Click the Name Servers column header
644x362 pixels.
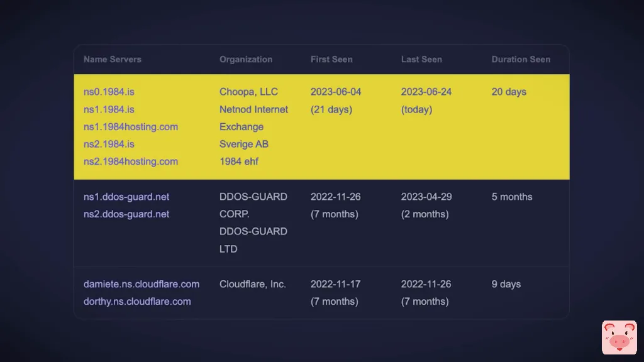tap(113, 59)
